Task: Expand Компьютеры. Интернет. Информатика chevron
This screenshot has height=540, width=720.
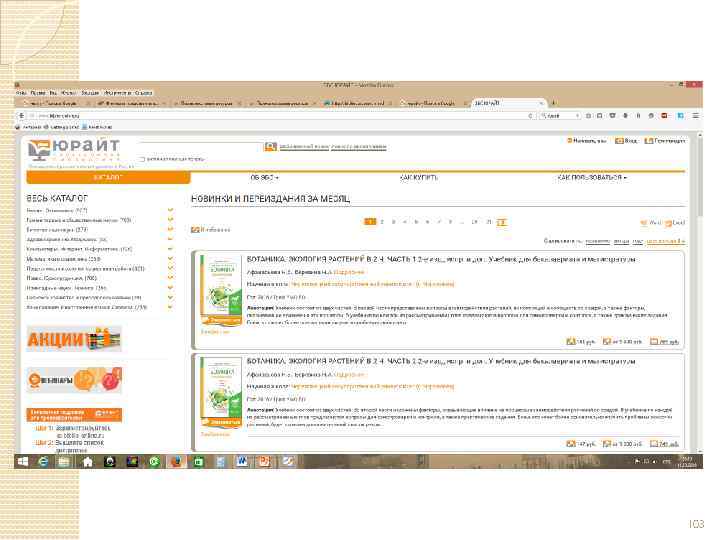Action: pyautogui.click(x=170, y=249)
